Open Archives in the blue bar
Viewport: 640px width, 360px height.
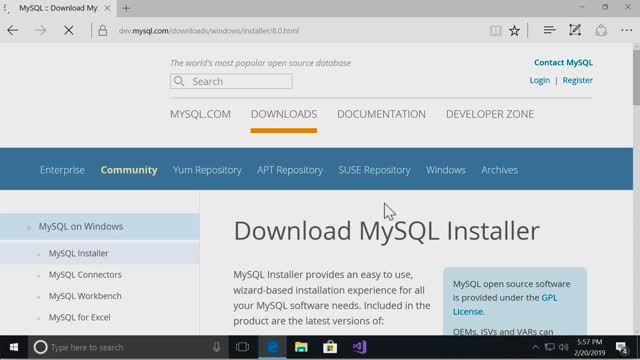pos(499,170)
